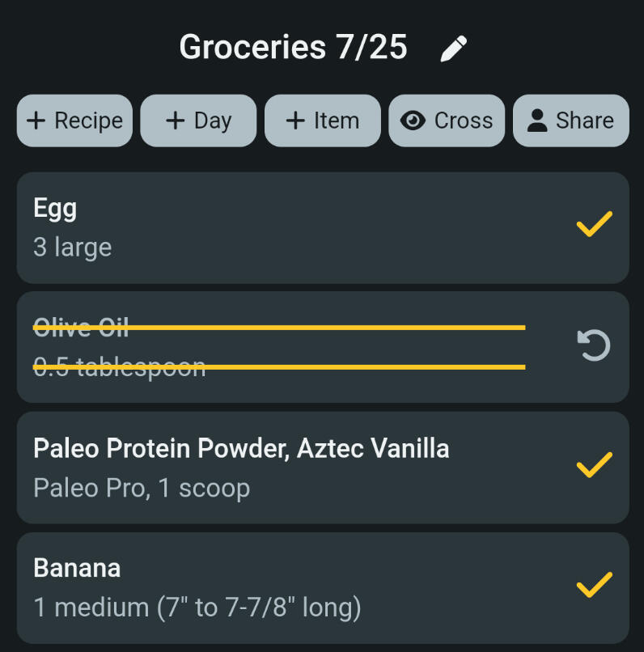The height and width of the screenshot is (652, 644).
Task: Click the Groceries 7/25 title text
Action: coord(293,47)
